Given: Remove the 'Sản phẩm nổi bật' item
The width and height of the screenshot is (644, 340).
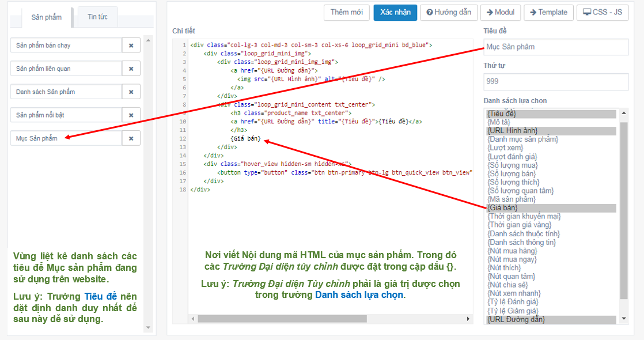Looking at the screenshot, I should point(131,115).
